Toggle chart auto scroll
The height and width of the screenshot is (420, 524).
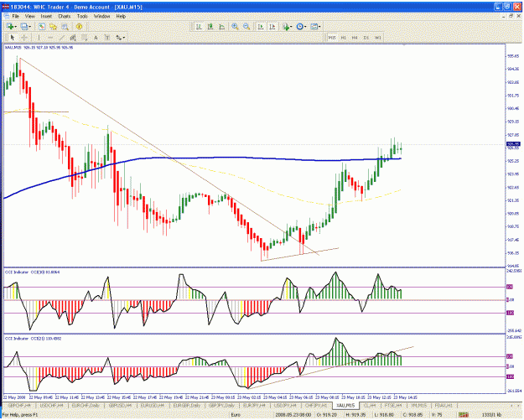[x=261, y=27]
